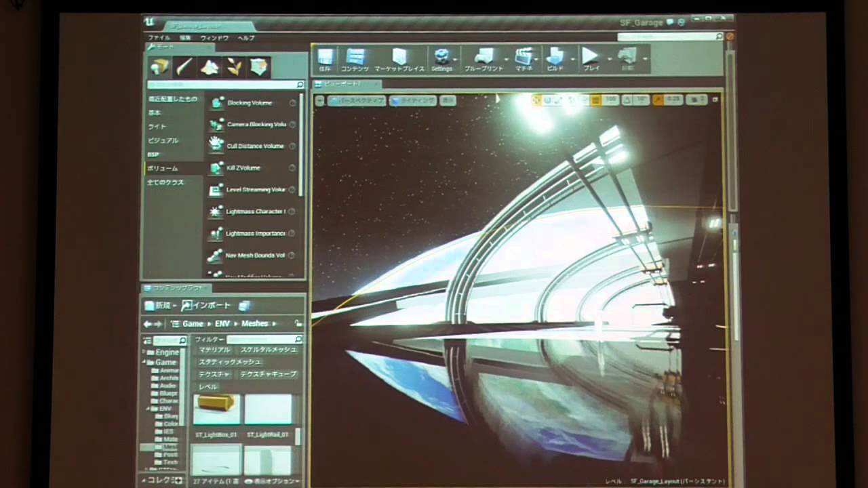Click the camera speed icon in viewport
This screenshot has height=488, width=868.
(694, 100)
